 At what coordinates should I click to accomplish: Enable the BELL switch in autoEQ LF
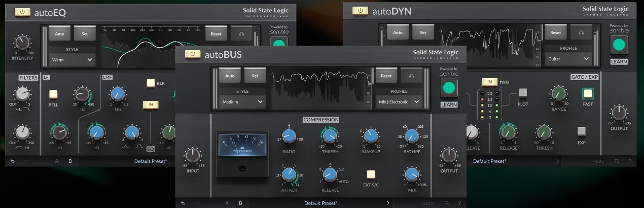[53, 94]
